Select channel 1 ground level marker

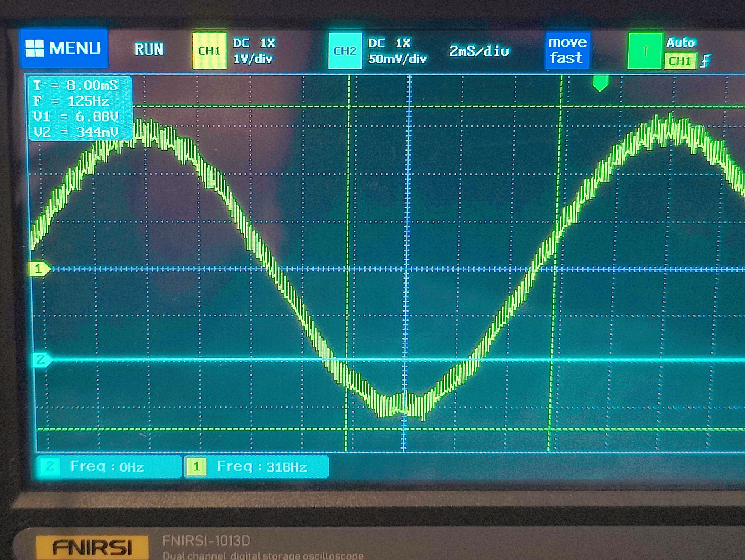(x=38, y=269)
